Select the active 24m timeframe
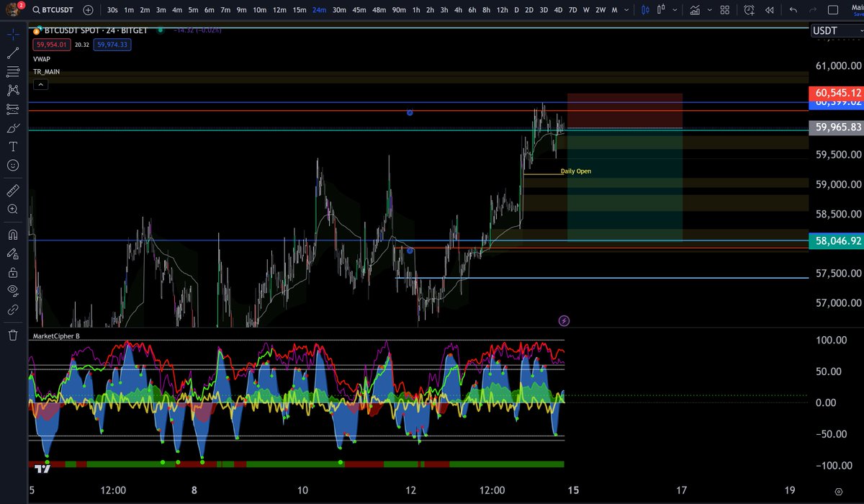Screen dimensions: 864x504 pos(319,10)
